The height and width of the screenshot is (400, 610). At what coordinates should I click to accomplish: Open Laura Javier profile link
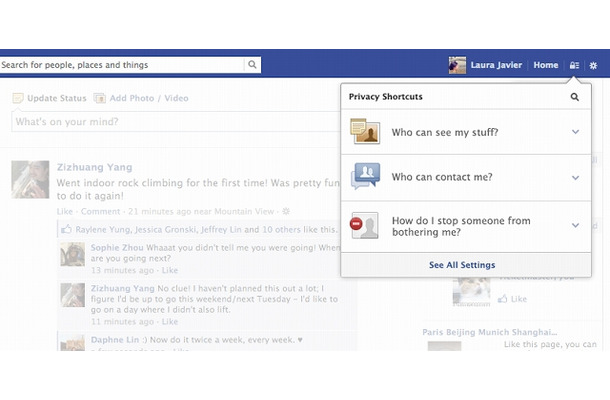[497, 65]
